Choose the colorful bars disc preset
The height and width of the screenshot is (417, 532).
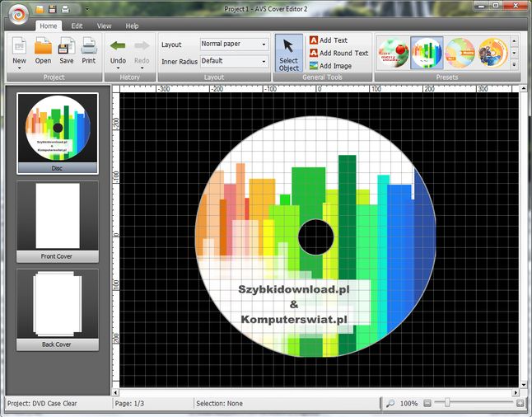[427, 53]
